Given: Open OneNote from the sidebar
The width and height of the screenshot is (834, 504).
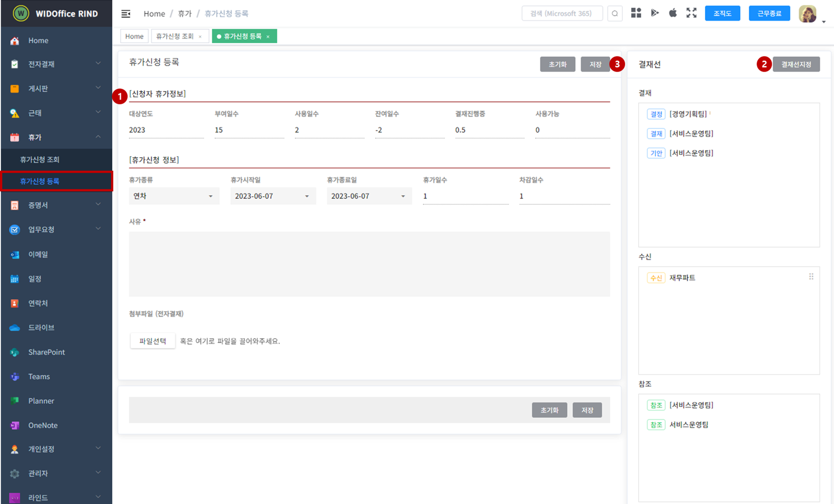Looking at the screenshot, I should coord(43,425).
